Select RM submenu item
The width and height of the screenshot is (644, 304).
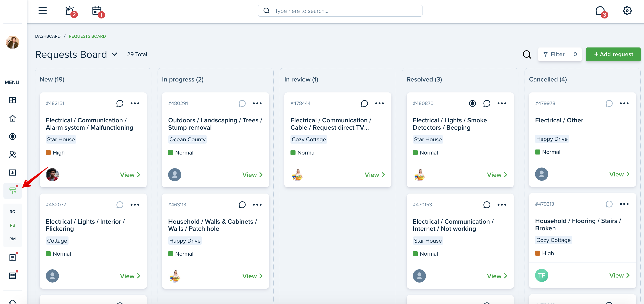[13, 239]
